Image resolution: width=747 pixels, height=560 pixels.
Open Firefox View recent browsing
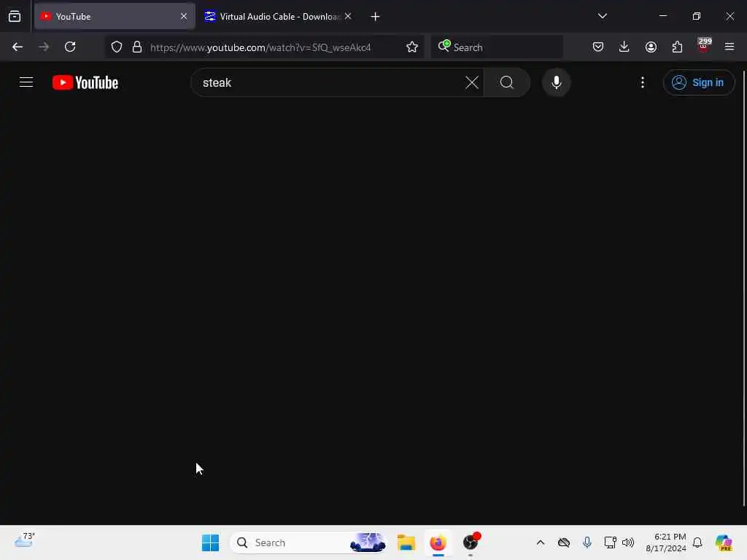[15, 16]
